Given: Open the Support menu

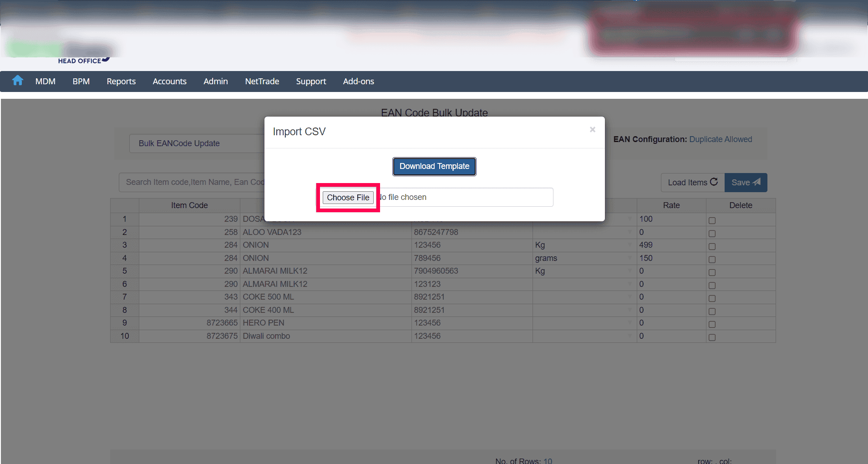Looking at the screenshot, I should click(x=311, y=82).
